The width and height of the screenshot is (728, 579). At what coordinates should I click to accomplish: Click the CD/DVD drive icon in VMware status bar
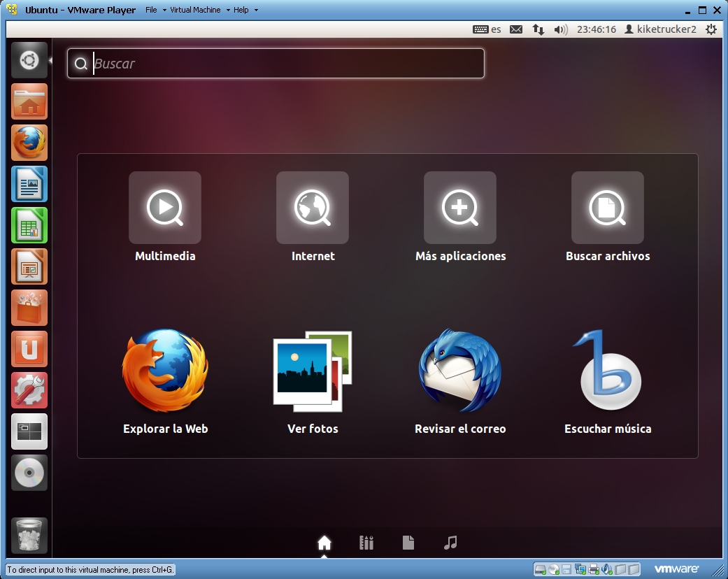pyautogui.click(x=553, y=569)
